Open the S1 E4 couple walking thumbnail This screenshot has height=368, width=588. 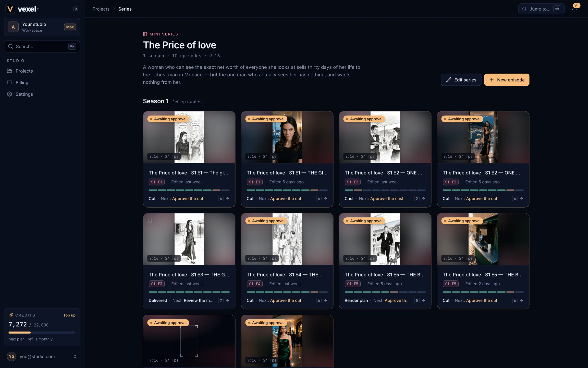point(287,239)
